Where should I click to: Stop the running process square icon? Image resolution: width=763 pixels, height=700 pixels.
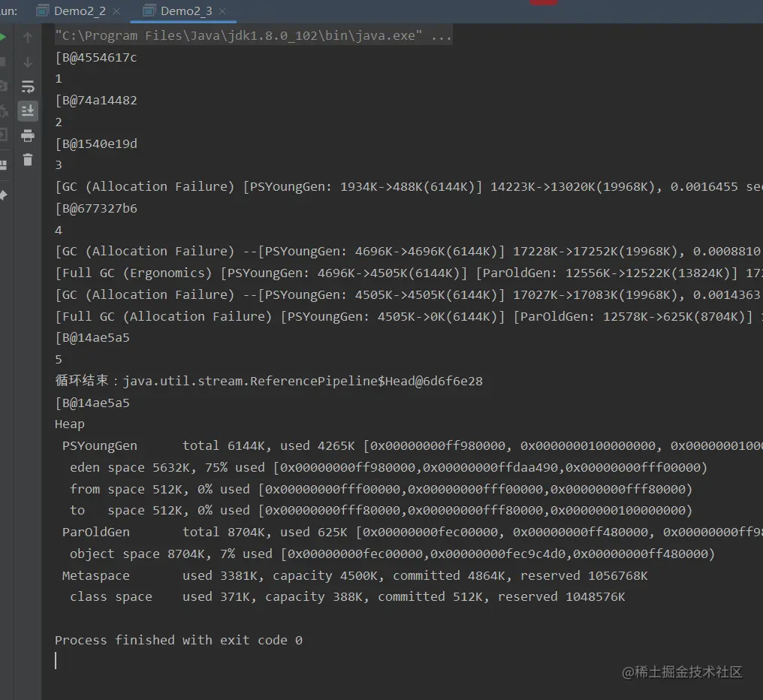pos(2,62)
